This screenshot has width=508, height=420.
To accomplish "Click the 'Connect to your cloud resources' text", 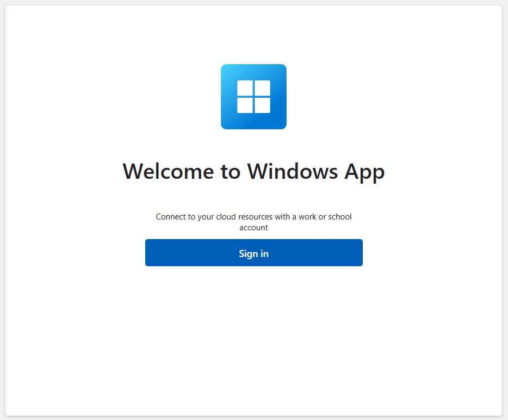I will click(x=253, y=222).
